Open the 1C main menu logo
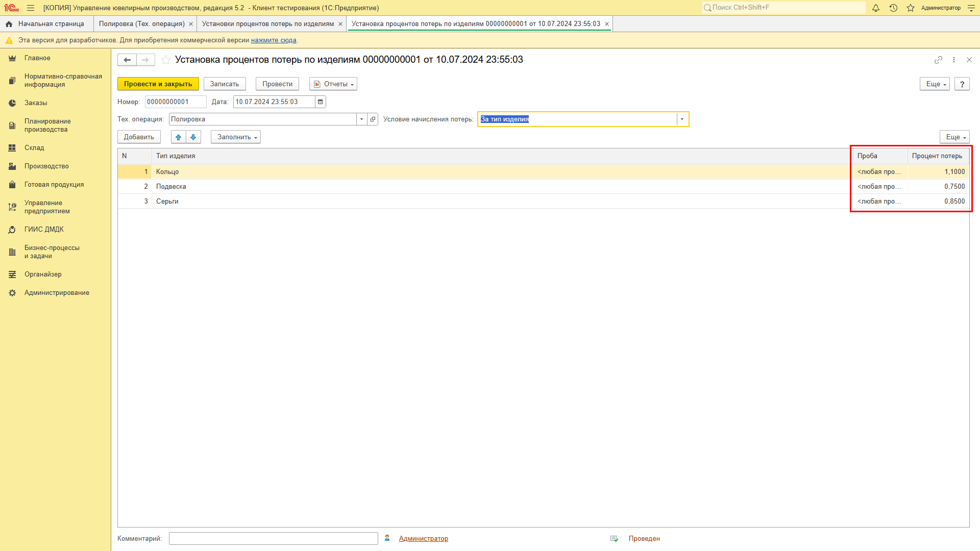Screen dimensions: 980x551 (11, 8)
